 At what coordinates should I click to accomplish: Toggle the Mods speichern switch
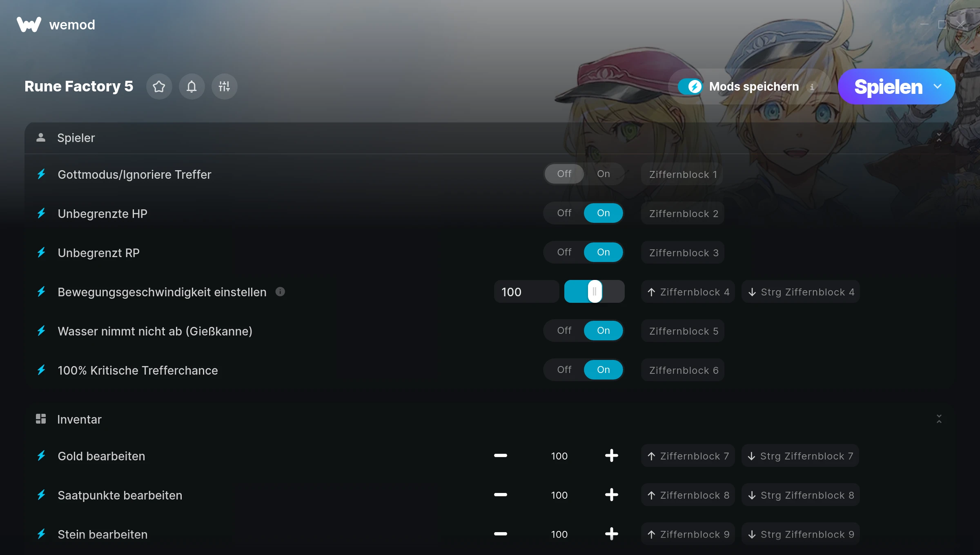tap(690, 87)
